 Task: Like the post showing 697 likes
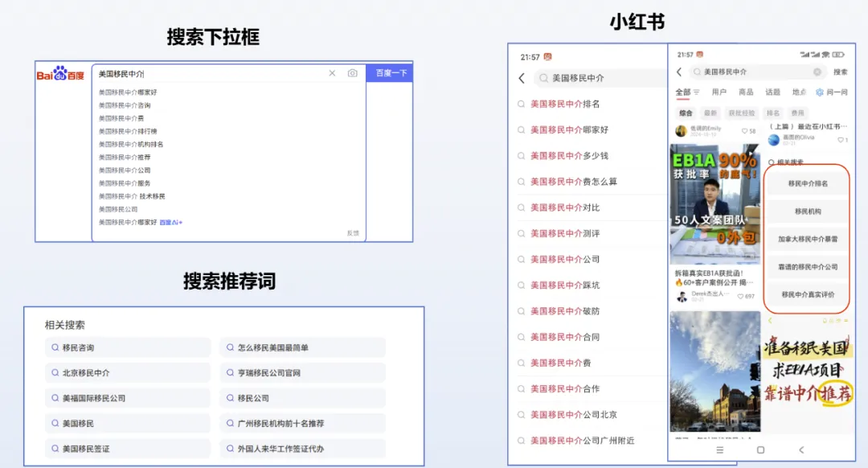coord(740,296)
